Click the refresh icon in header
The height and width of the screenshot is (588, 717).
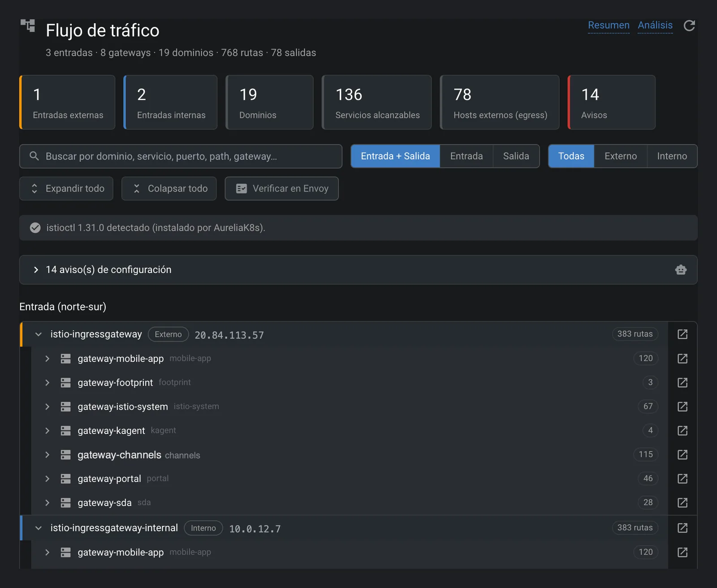[689, 26]
